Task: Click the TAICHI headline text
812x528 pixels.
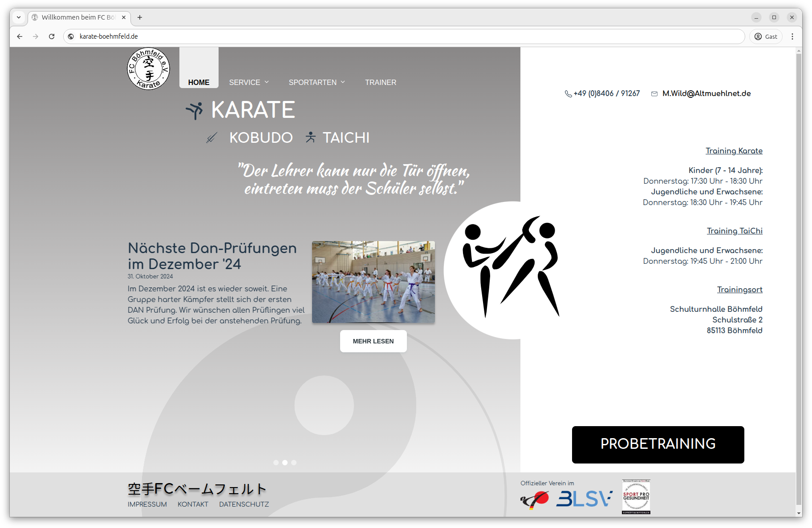Action: pos(346,138)
